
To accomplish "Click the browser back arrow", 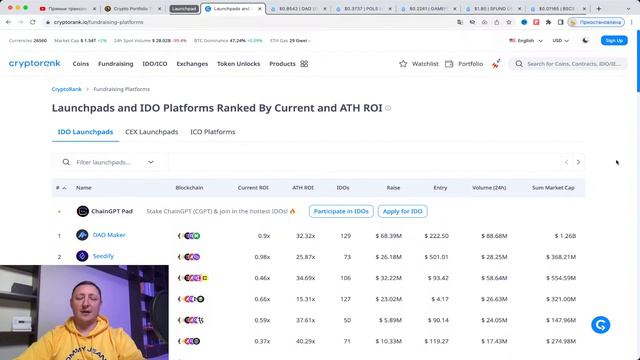I will (9, 22).
